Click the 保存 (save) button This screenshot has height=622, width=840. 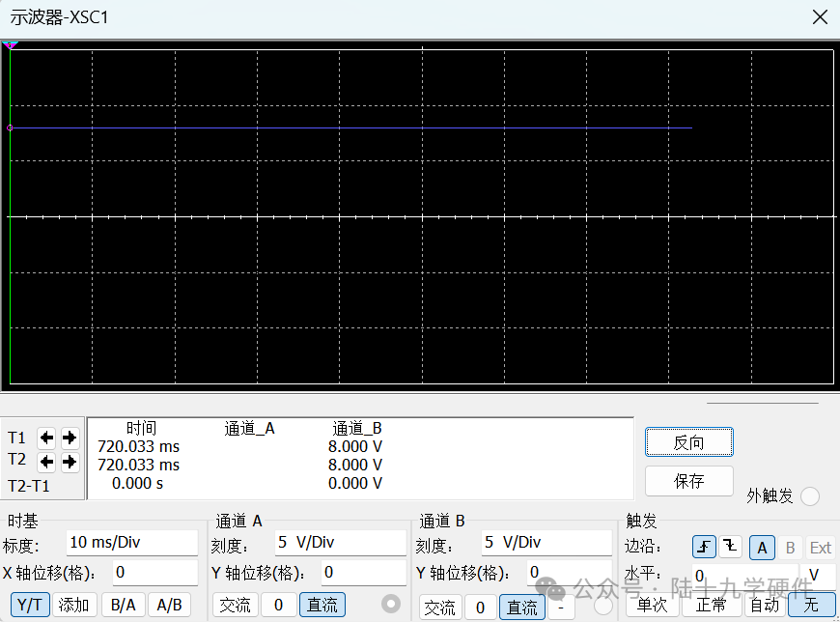[689, 481]
